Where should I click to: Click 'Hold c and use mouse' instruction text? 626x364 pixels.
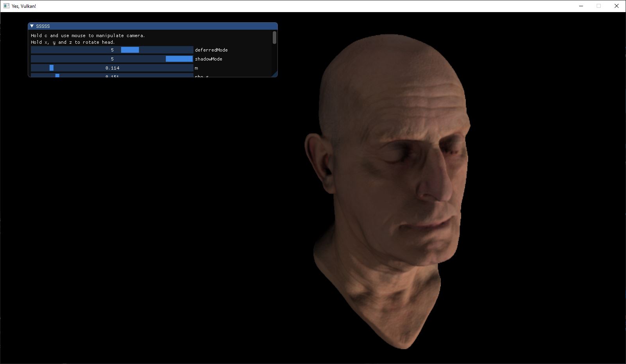click(x=88, y=36)
